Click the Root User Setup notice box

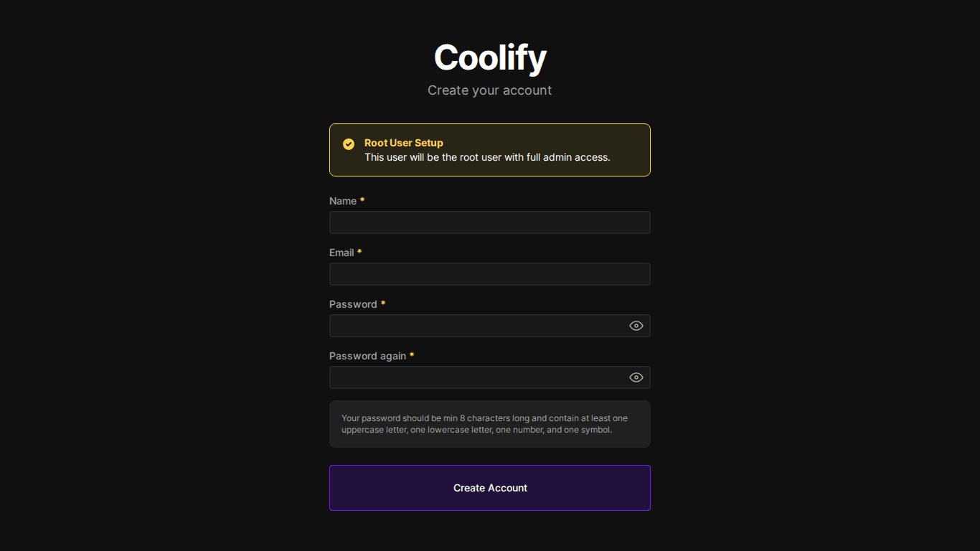click(490, 150)
